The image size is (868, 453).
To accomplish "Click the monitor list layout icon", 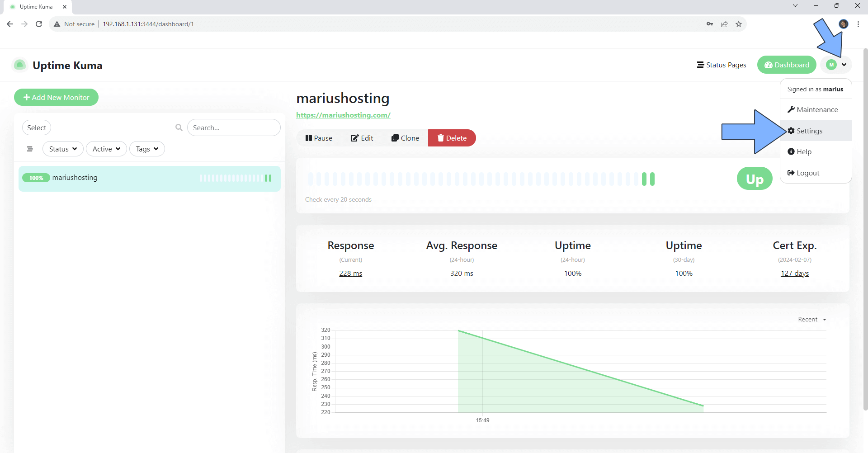I will 30,149.
